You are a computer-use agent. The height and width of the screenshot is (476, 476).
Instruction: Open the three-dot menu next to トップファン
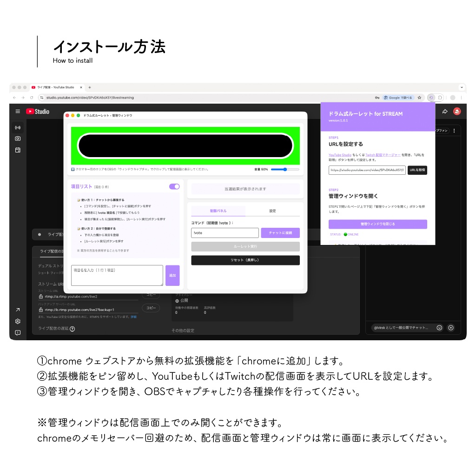(x=454, y=131)
